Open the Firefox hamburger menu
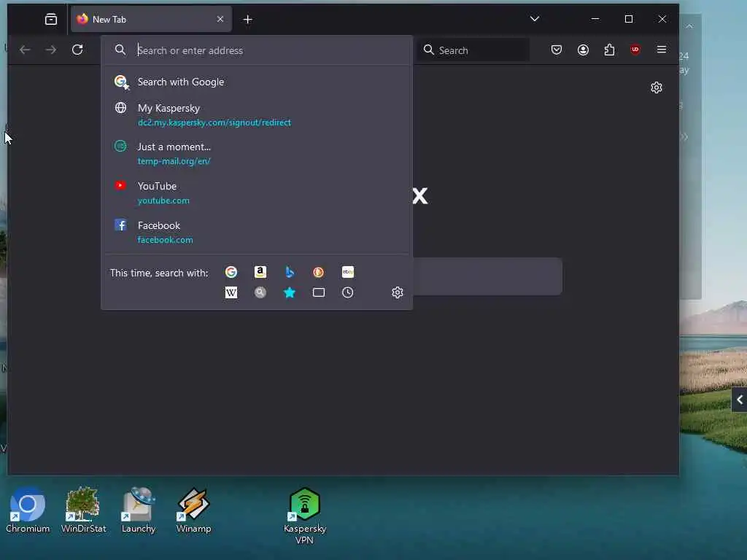 [662, 50]
